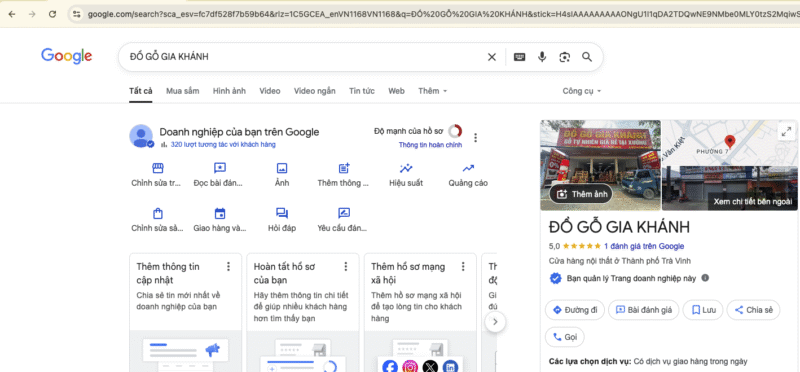This screenshot has height=372, width=800.
Task: Click the search input field
Action: (306, 57)
